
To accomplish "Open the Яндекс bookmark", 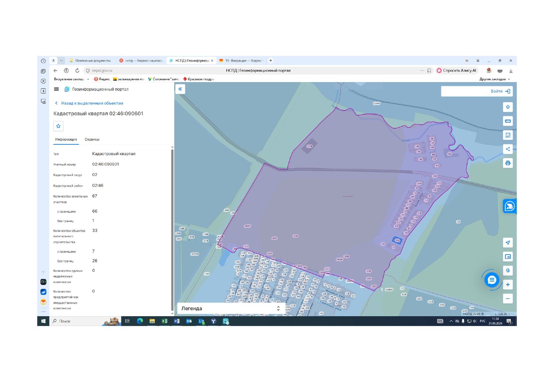I will 102,79.
